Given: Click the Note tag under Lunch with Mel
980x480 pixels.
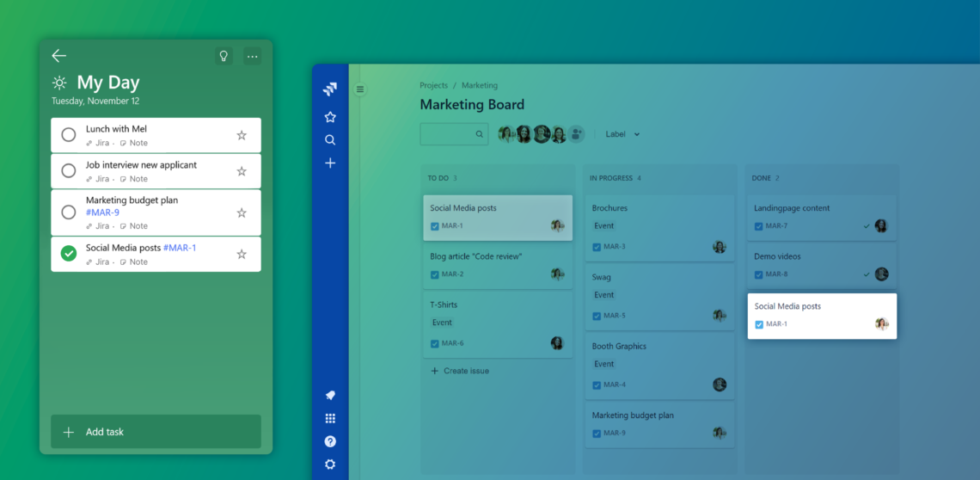Looking at the screenshot, I should tap(134, 143).
